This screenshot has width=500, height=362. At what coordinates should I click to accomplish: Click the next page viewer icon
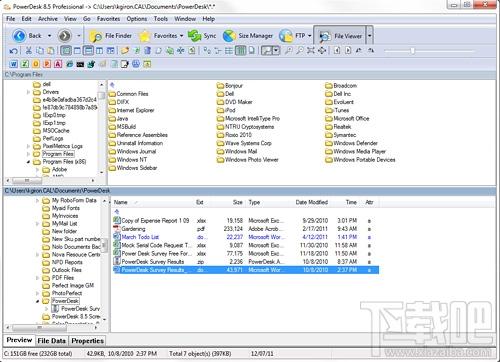pyautogui.click(x=348, y=51)
